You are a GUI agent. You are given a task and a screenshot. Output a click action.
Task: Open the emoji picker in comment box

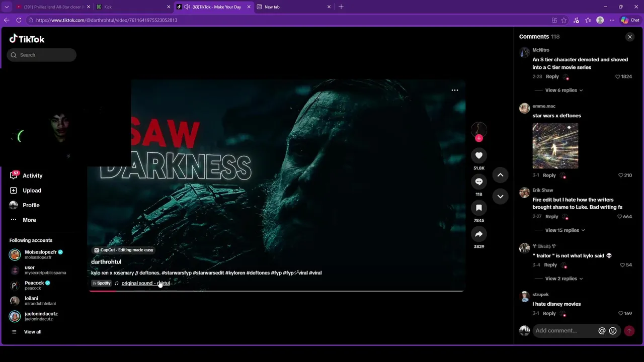click(x=613, y=331)
